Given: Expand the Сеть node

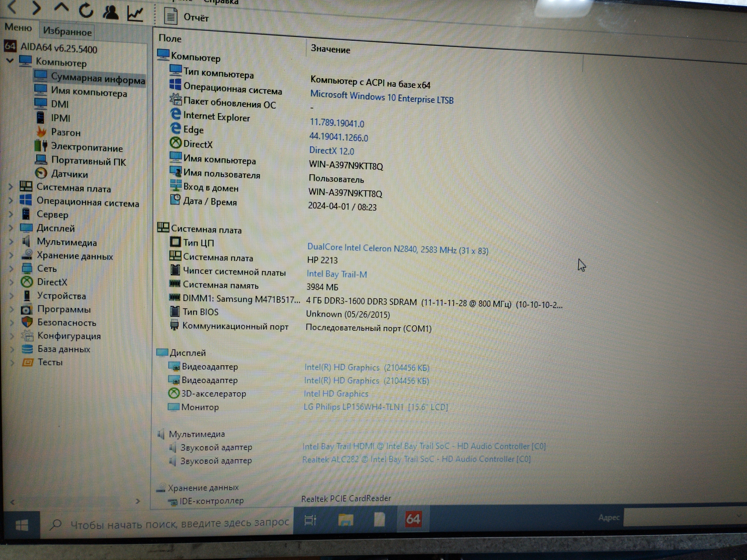Looking at the screenshot, I should pyautogui.click(x=11, y=268).
